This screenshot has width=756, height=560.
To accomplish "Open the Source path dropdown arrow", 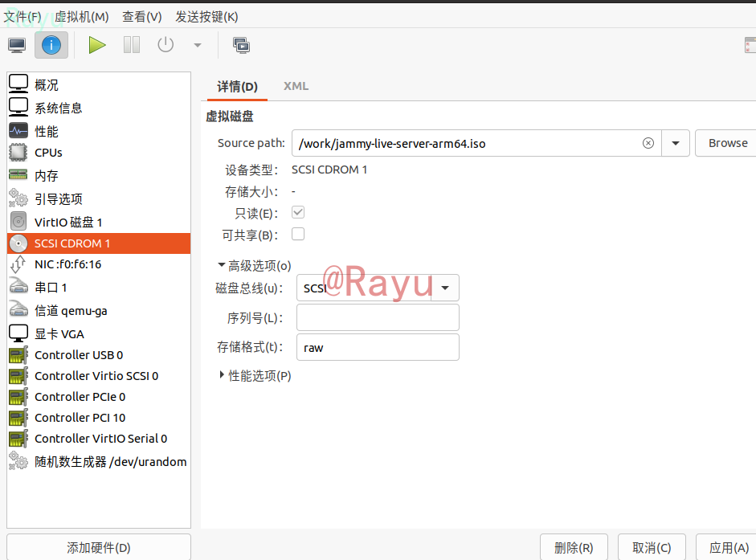I will point(676,143).
